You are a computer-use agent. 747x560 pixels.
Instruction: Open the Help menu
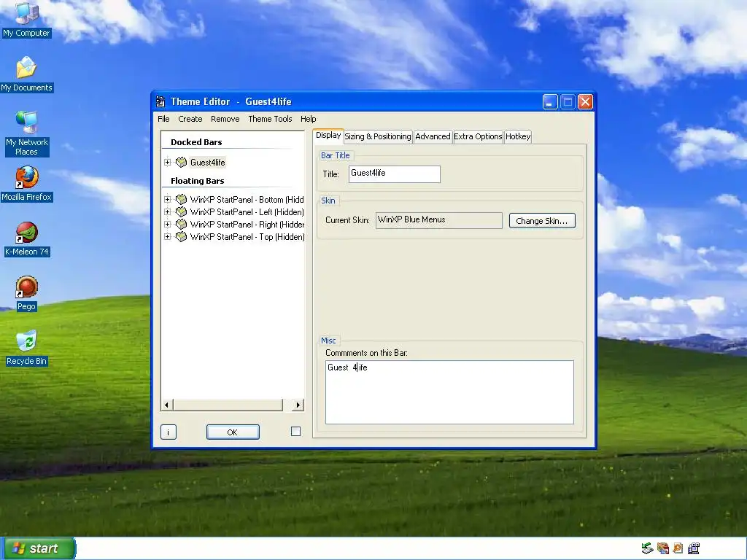click(x=309, y=119)
